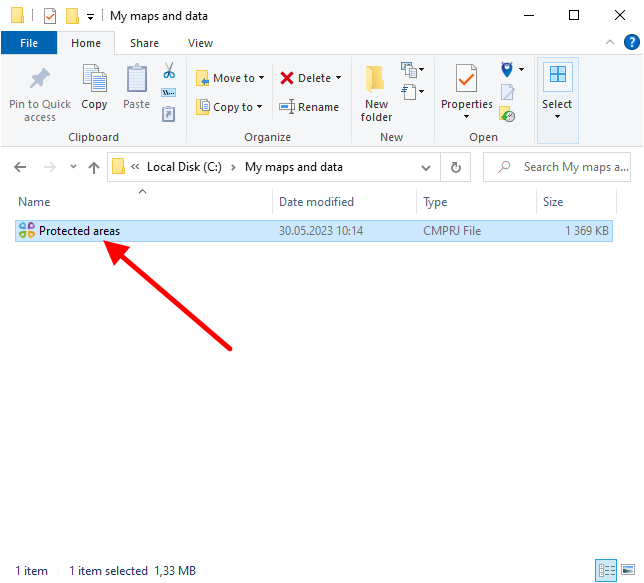Expand the Move to dropdown
The height and width of the screenshot is (583, 644).
(262, 78)
